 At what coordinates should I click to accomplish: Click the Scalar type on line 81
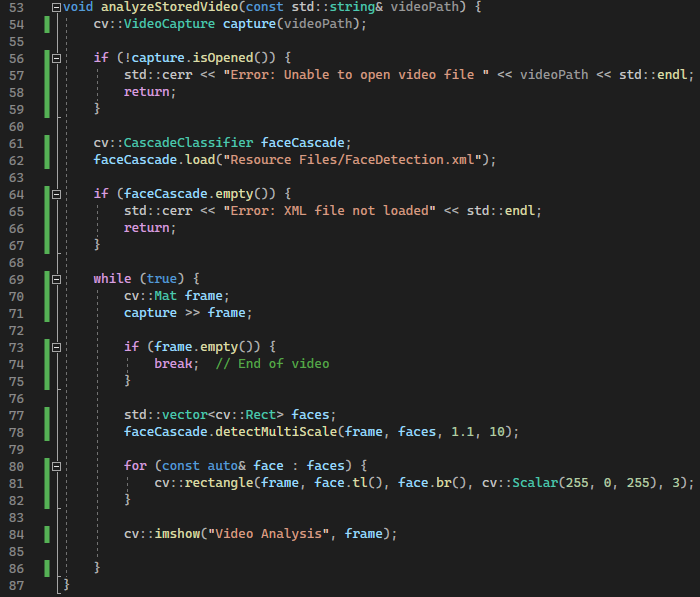535,482
